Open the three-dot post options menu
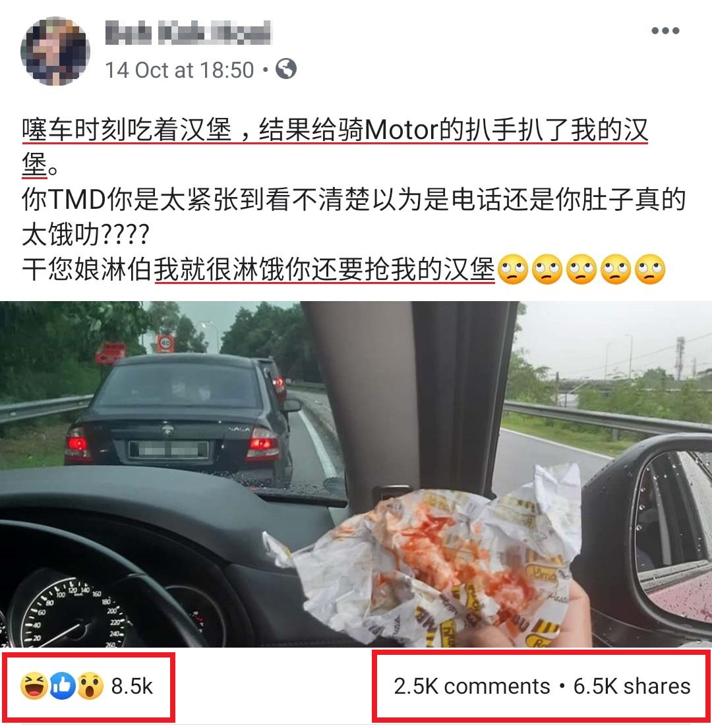 [x=665, y=31]
